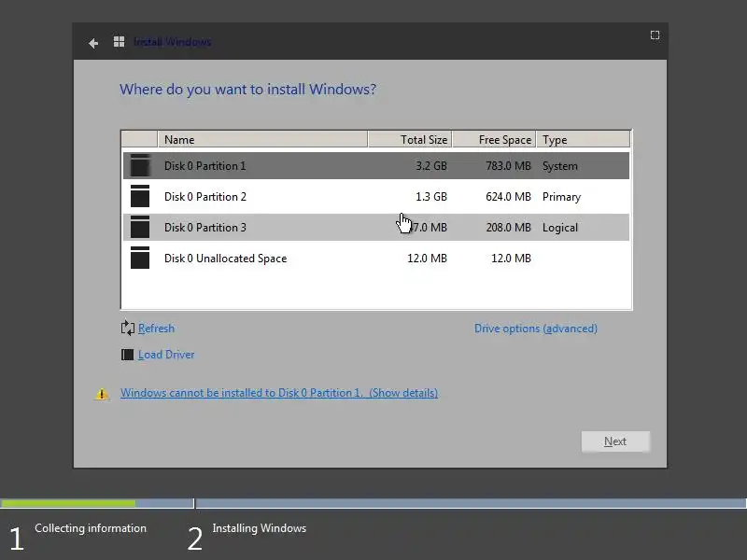Click the Installing Windows step label
Viewport: 747px width, 560px height.
click(x=260, y=528)
